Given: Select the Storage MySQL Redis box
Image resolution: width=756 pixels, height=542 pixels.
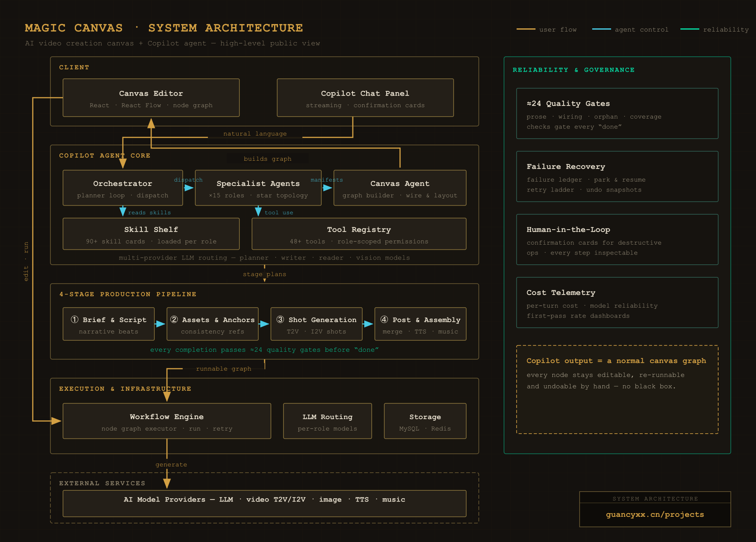Looking at the screenshot, I should pos(425,421).
